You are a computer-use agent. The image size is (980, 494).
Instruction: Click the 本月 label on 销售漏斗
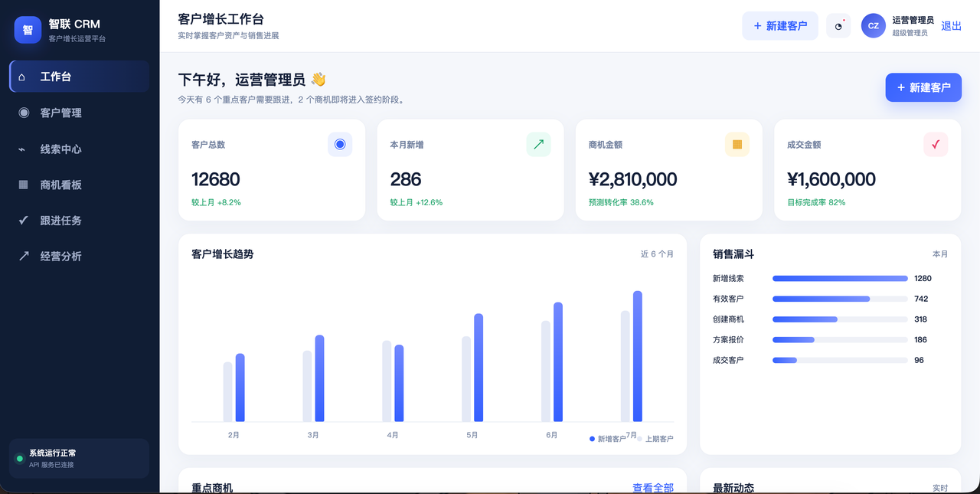(940, 254)
